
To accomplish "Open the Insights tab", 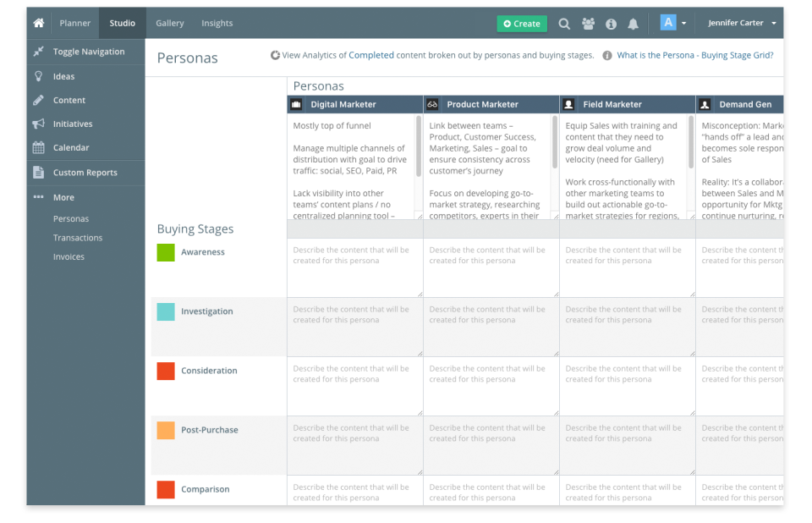I will point(217,23).
